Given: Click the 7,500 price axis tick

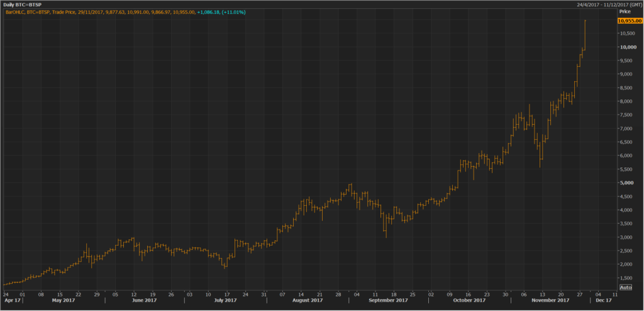Looking at the screenshot, I should coord(627,115).
